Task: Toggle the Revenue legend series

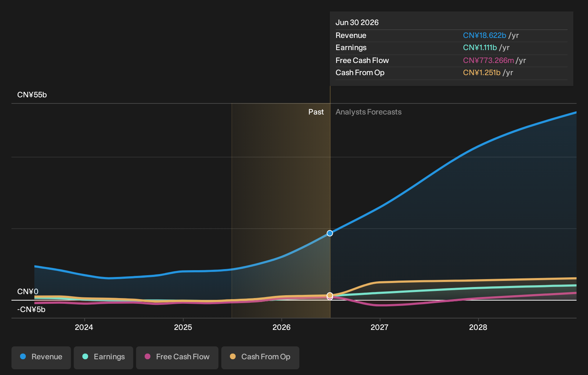Action: 41,357
